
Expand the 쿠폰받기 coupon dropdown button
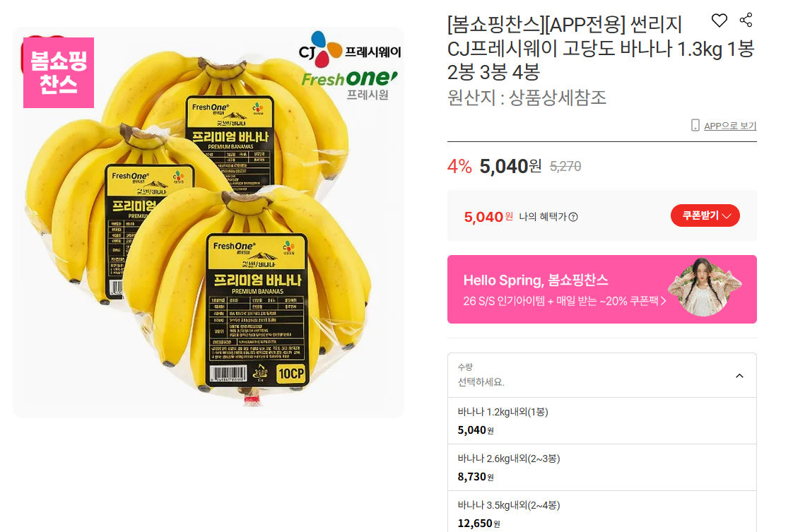point(705,215)
